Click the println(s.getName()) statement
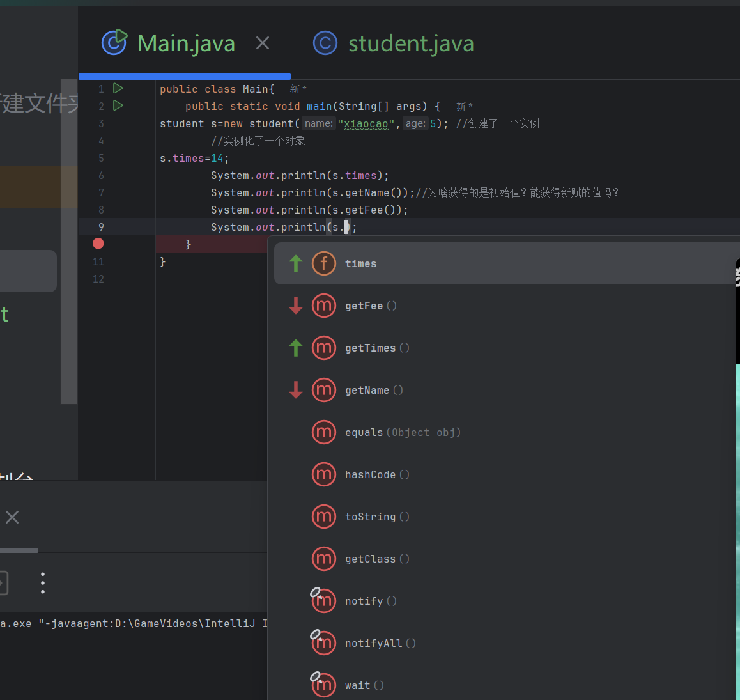Image resolution: width=740 pixels, height=700 pixels. [312, 192]
